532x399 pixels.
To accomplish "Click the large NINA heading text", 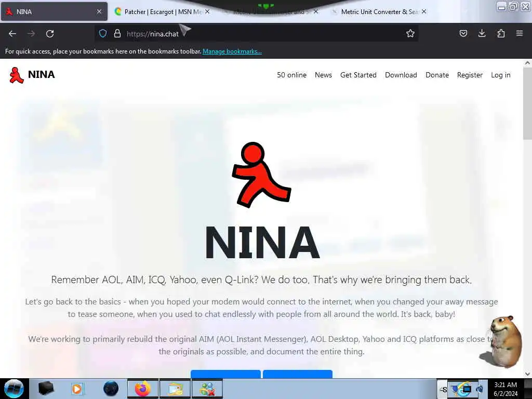I will (262, 243).
